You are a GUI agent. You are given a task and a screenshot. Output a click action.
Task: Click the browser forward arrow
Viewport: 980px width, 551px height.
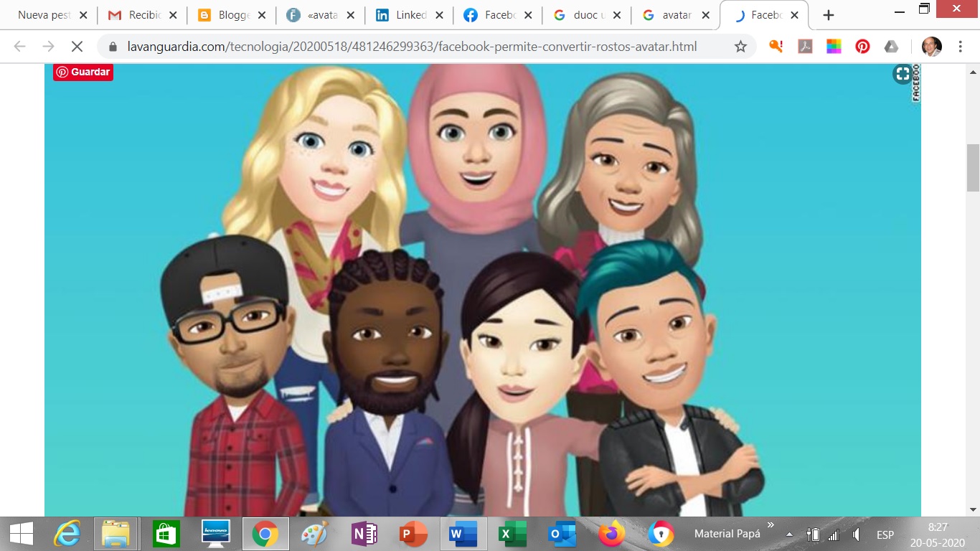(x=48, y=47)
